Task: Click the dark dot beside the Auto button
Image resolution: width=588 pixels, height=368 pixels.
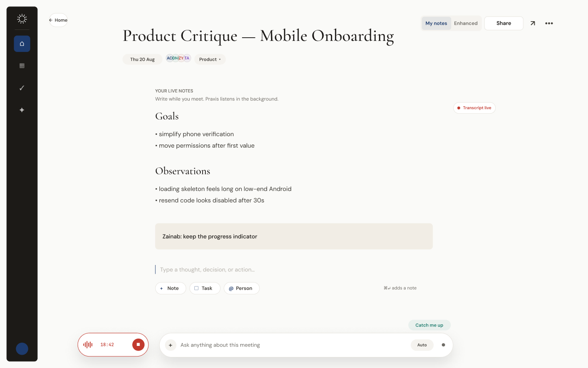Action: [443, 345]
